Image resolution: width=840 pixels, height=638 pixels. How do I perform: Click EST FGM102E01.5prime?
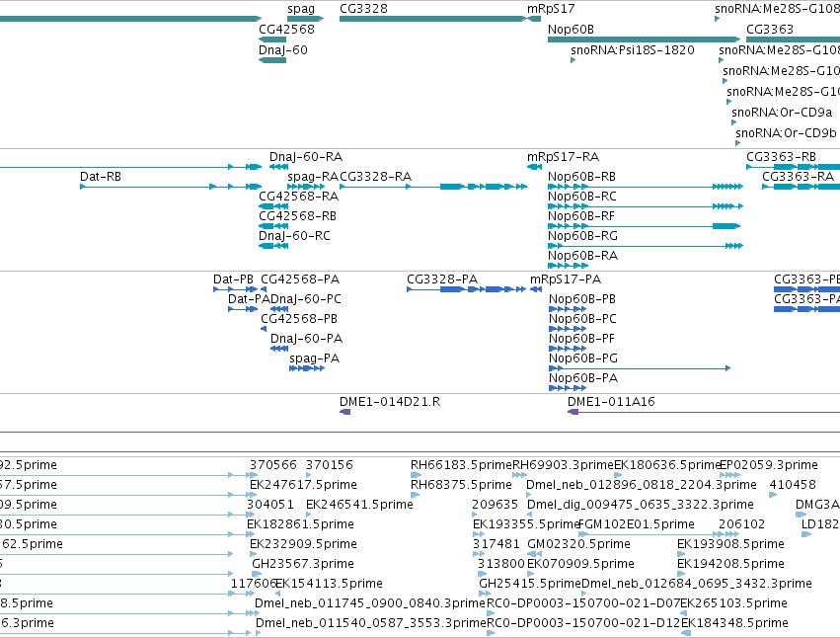pos(637,524)
